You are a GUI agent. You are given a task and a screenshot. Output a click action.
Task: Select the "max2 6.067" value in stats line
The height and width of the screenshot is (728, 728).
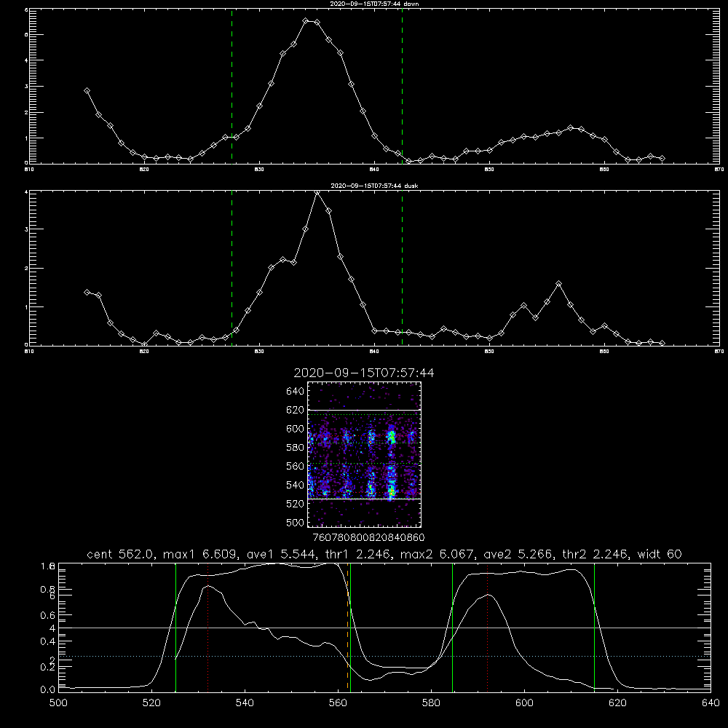click(437, 554)
